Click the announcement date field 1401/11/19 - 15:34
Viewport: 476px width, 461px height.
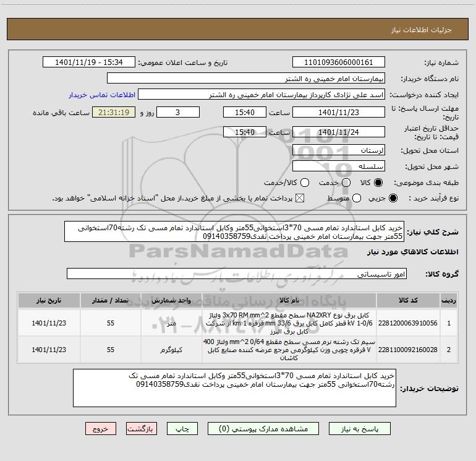coord(89,62)
